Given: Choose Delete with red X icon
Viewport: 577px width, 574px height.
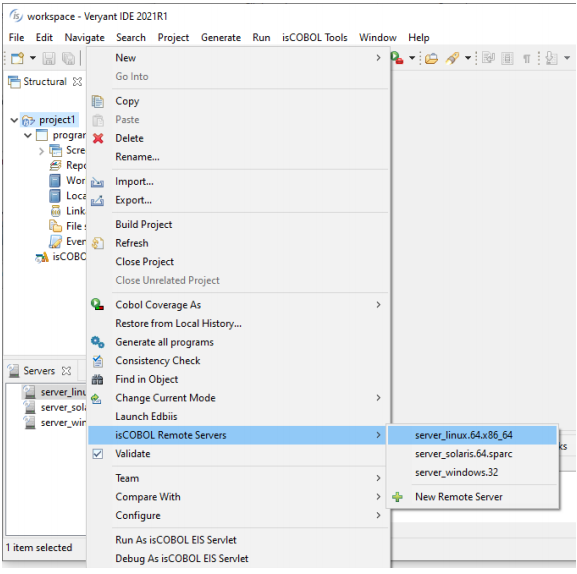Looking at the screenshot, I should [238, 138].
